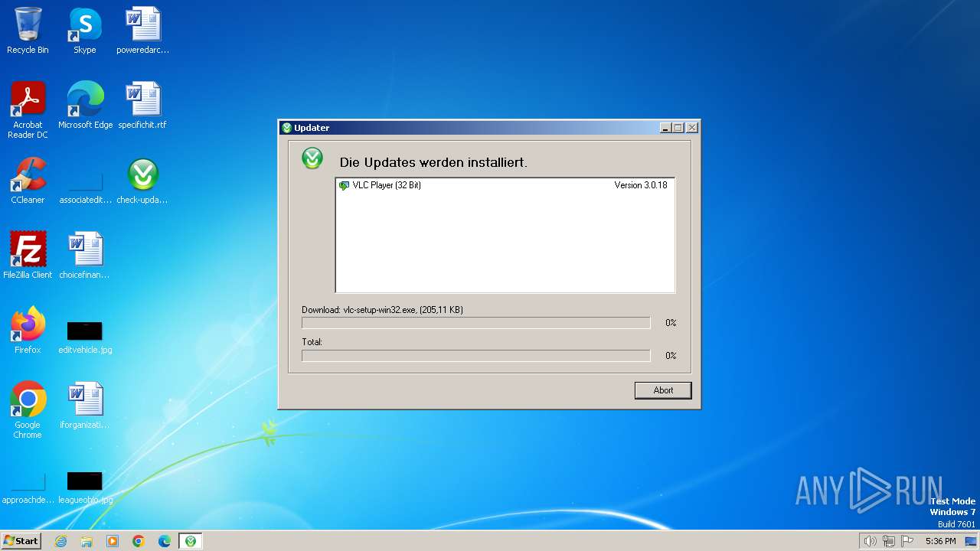Minimize the Updater window

point(666,128)
